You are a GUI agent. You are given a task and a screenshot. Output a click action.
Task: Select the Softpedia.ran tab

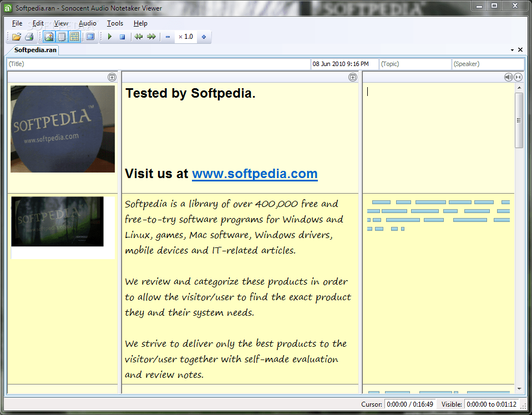tap(34, 50)
